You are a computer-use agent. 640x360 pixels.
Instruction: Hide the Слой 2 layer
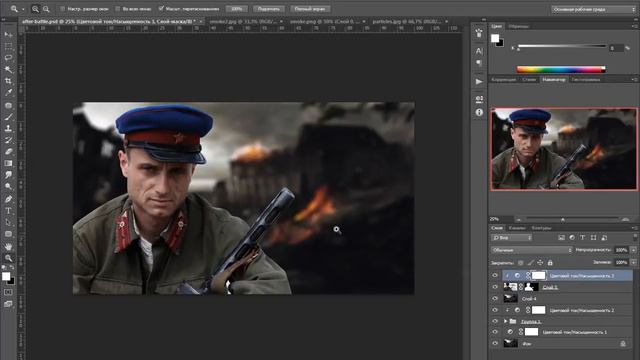pos(495,287)
